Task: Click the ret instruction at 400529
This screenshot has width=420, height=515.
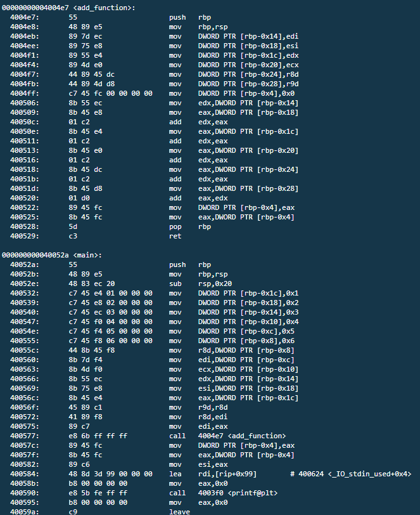Action: 175,236
